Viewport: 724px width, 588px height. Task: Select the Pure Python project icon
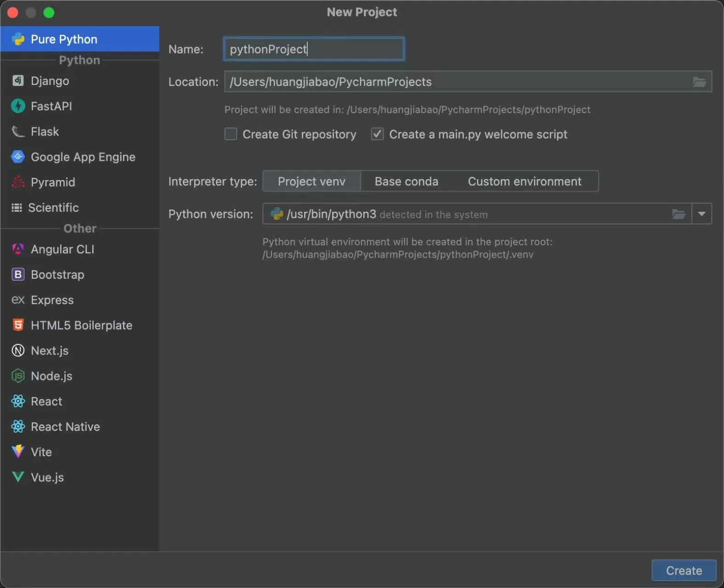click(x=18, y=39)
